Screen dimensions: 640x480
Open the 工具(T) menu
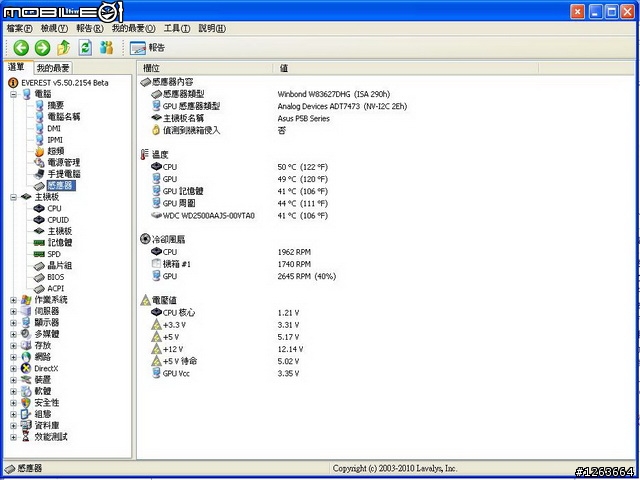(177, 29)
